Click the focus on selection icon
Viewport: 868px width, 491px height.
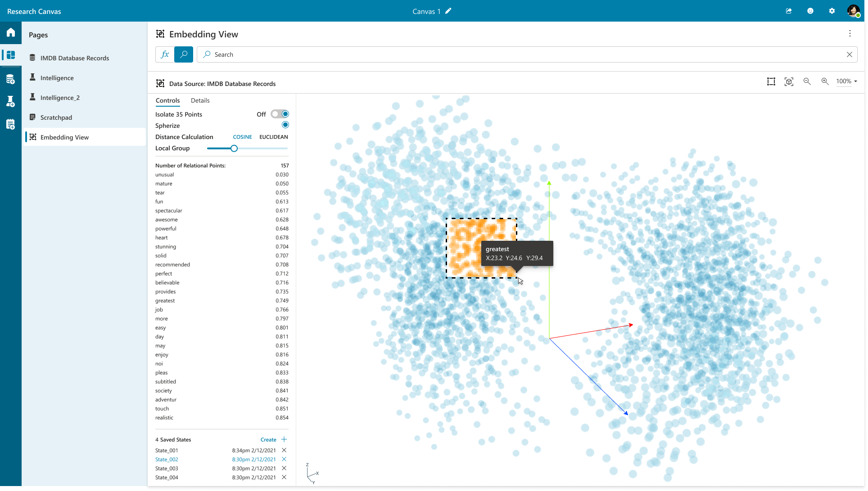coord(789,81)
